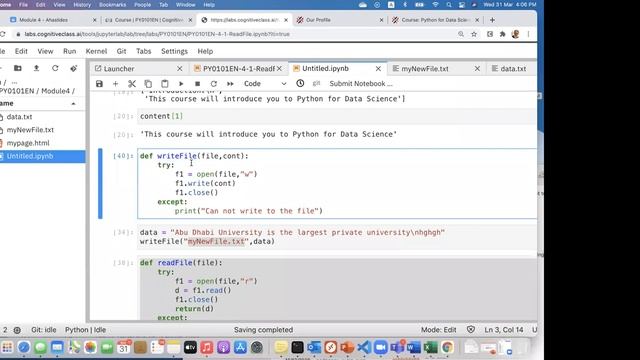The image size is (640, 360).
Task: Switch to the data.txt tab
Action: [513, 69]
